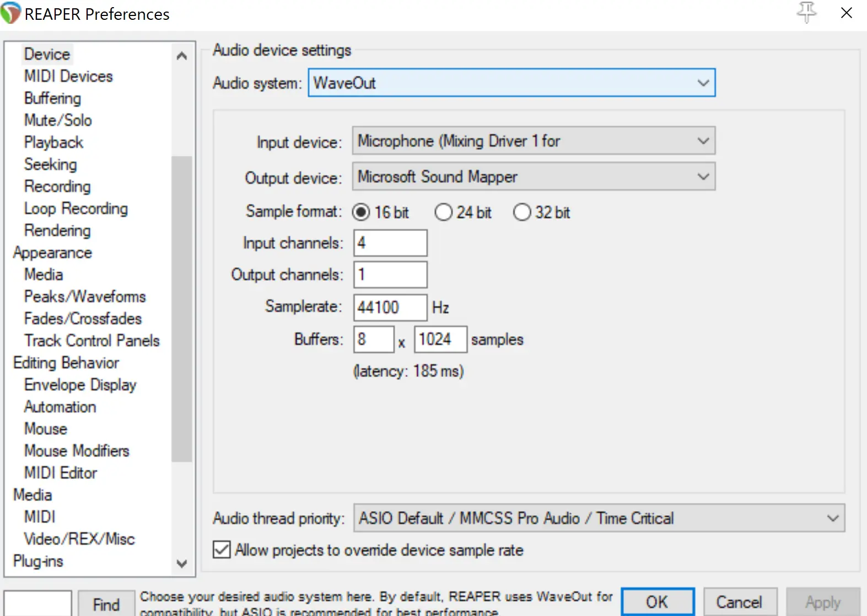
Task: Open Audio thread priority dropdown
Action: [x=599, y=518]
